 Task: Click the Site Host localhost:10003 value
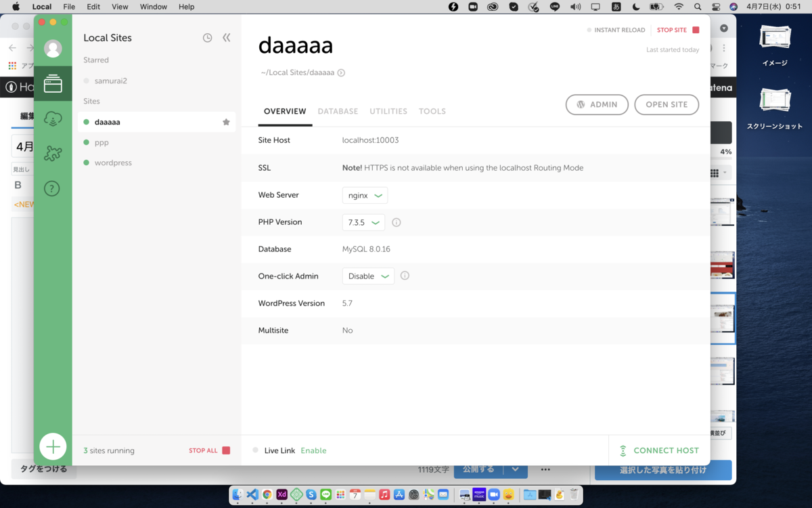(x=370, y=140)
